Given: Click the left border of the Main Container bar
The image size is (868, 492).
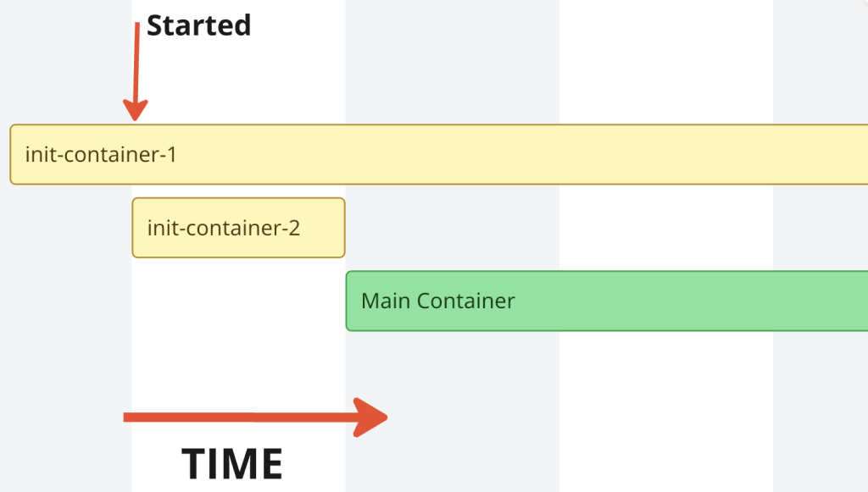Looking at the screenshot, I should click(x=347, y=301).
